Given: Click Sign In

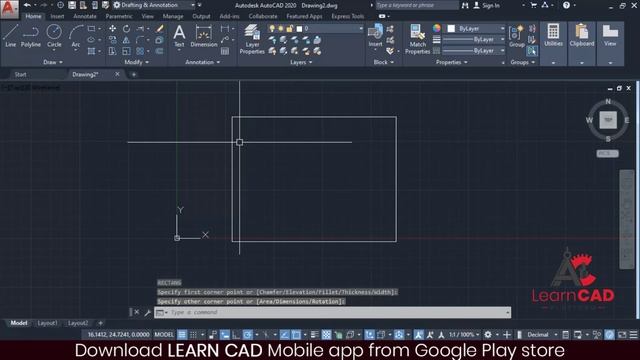Looking at the screenshot, I should [x=487, y=5].
